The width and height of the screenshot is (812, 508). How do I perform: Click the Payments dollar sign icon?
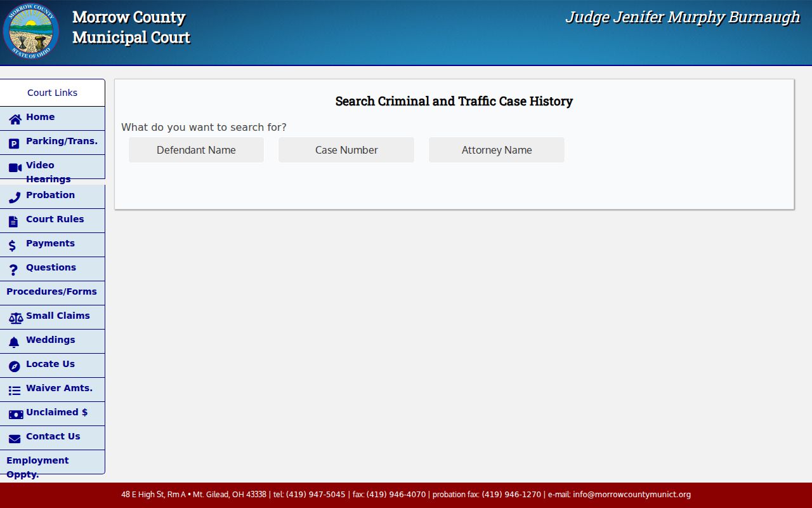pyautogui.click(x=12, y=246)
